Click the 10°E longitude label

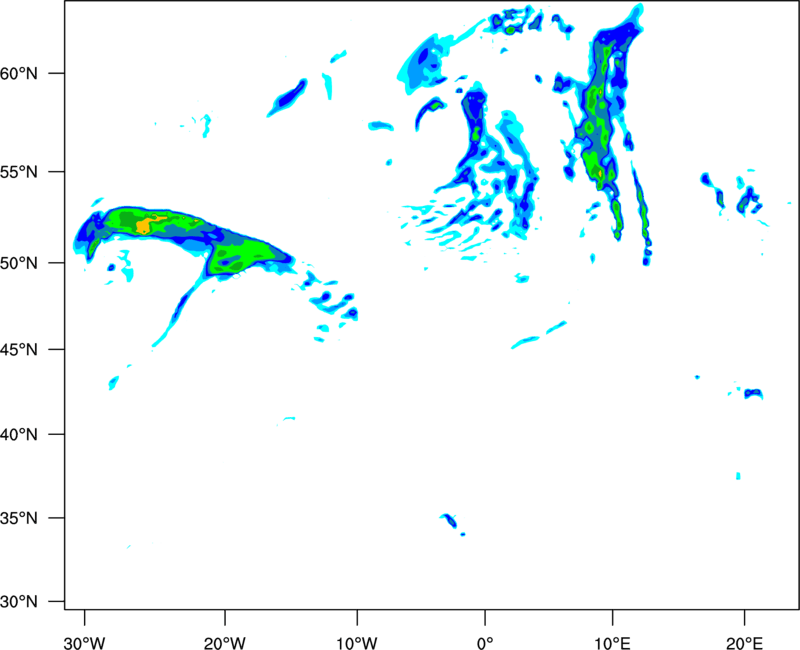[612, 643]
